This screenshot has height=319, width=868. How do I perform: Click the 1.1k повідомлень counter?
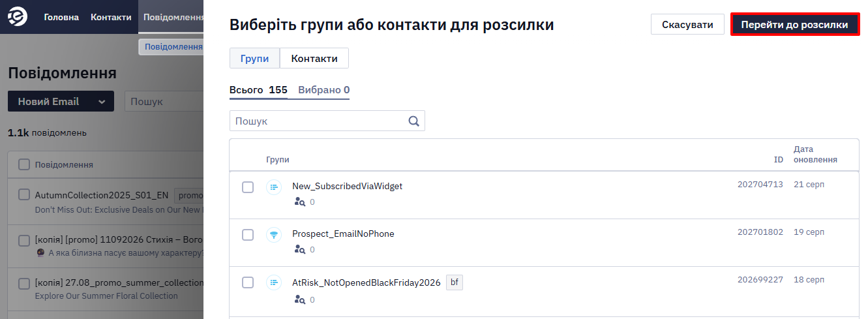click(47, 132)
